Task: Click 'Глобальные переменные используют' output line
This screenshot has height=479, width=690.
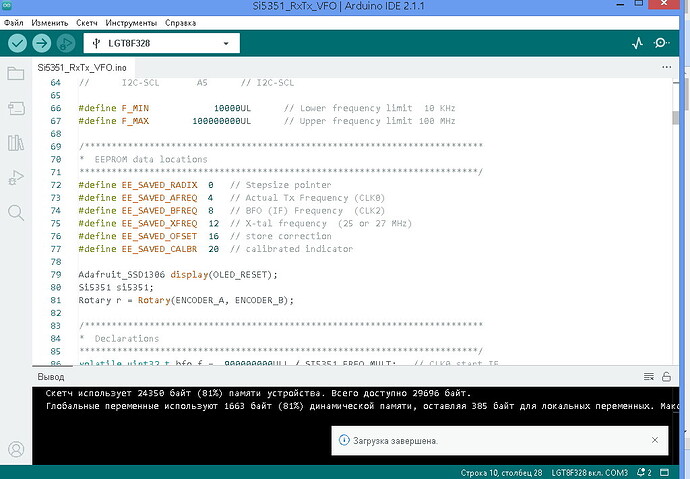Action: 361,406
